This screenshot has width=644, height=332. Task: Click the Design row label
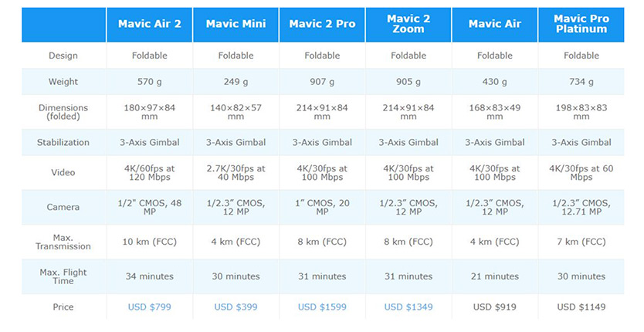point(63,56)
